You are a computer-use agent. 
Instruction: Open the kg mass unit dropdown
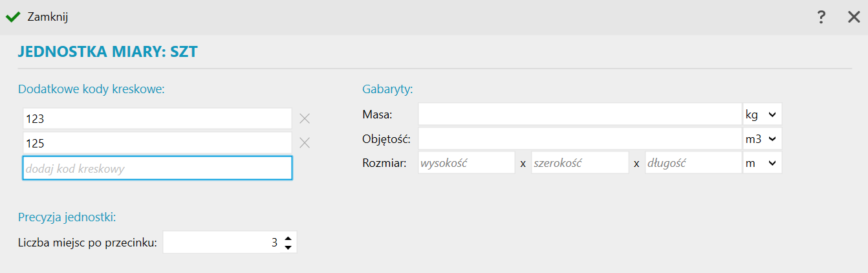pos(763,115)
